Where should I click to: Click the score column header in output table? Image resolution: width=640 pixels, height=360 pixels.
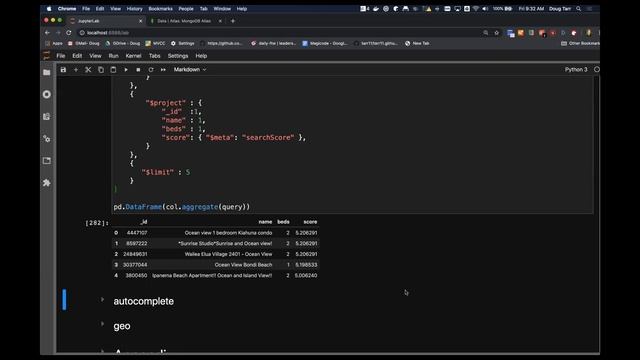point(310,222)
